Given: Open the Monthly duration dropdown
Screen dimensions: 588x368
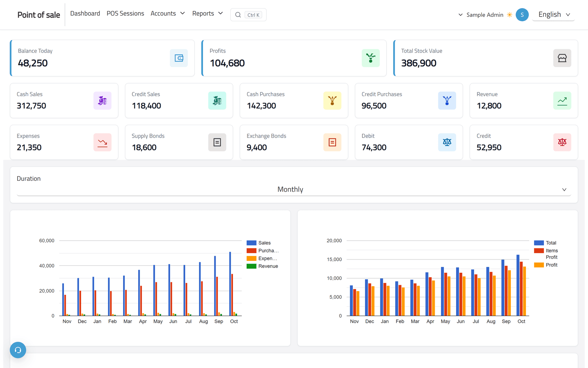Looking at the screenshot, I should point(294,190).
